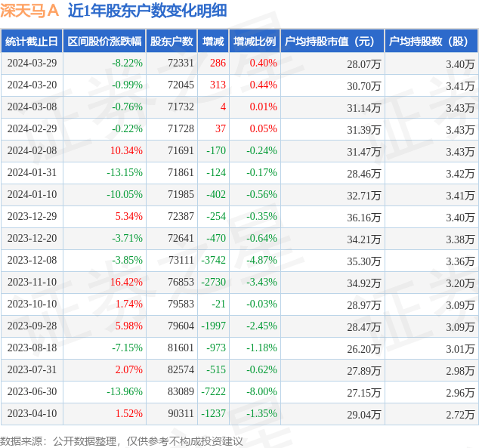Click shareholder count 90311 in the 2023-04-10 row
The height and width of the screenshot is (448, 479).
click(181, 414)
